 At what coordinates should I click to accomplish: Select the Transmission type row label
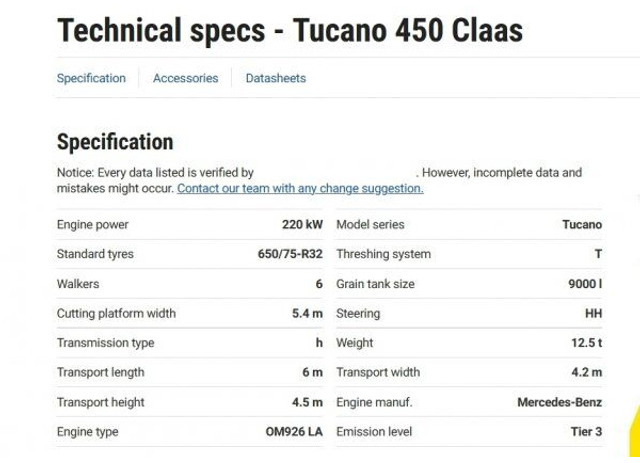point(105,343)
